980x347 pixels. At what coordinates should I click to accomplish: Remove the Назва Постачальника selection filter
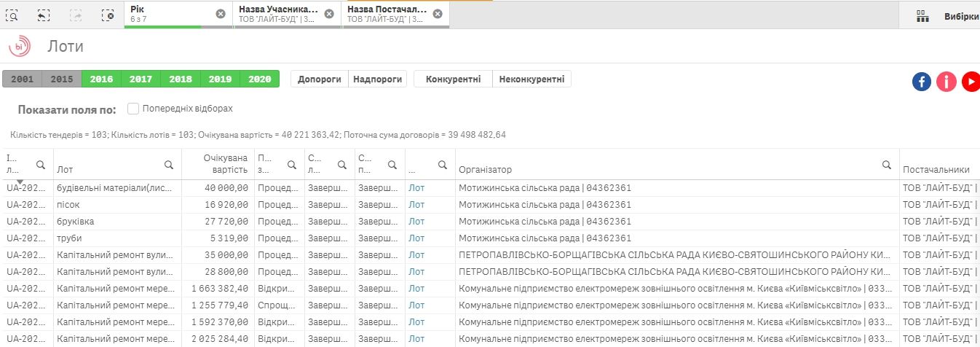437,14
